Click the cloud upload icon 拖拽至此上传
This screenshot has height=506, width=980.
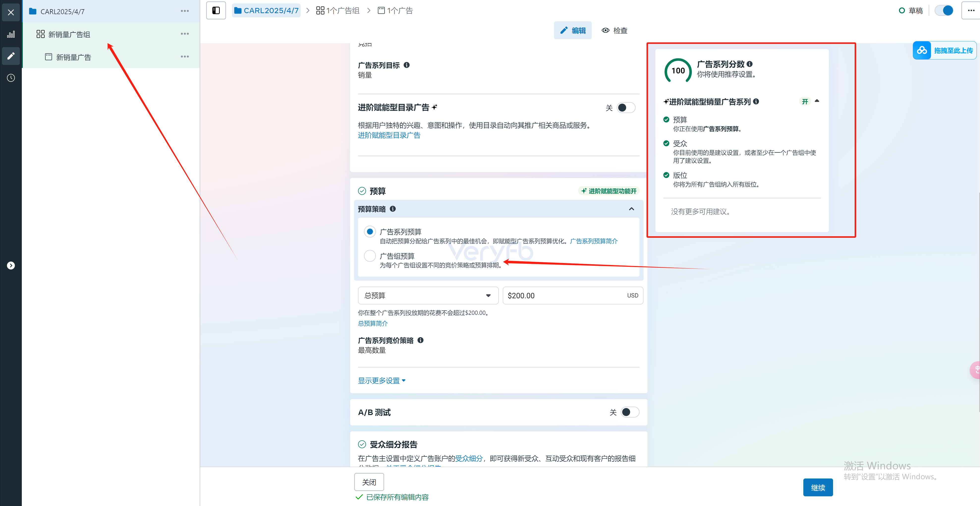coord(922,50)
